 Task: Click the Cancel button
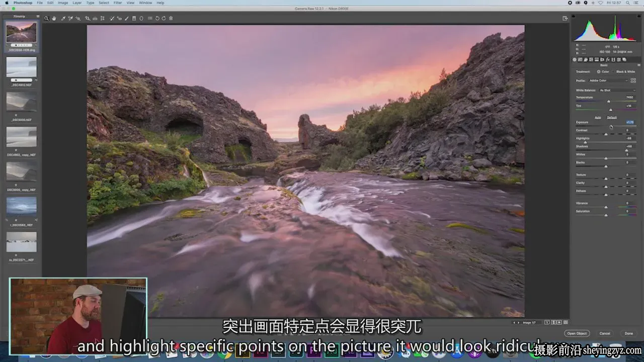605,333
